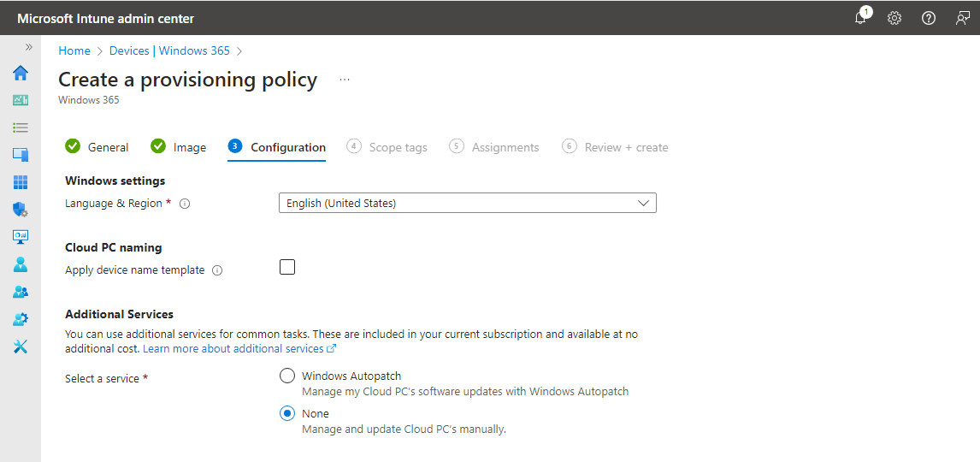The height and width of the screenshot is (462, 980).
Task: Open Learn more about additional services link
Action: 239,348
